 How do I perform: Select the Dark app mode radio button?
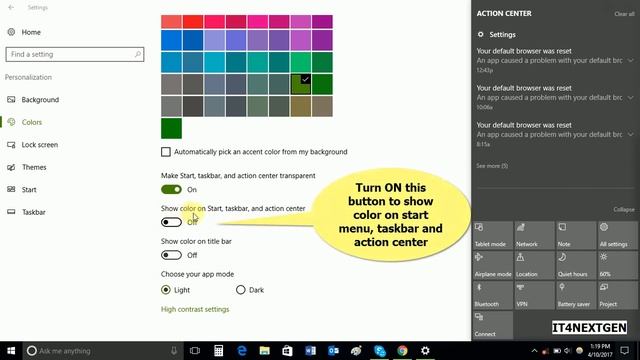240,290
